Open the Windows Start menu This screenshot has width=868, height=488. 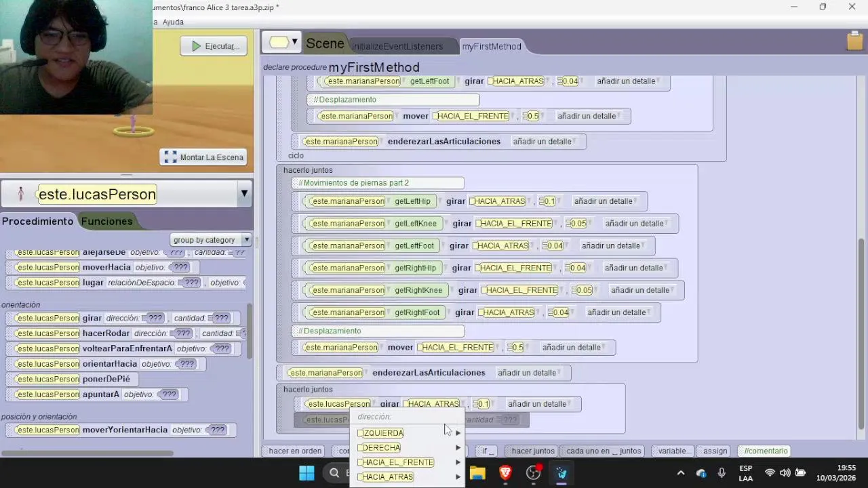point(307,473)
